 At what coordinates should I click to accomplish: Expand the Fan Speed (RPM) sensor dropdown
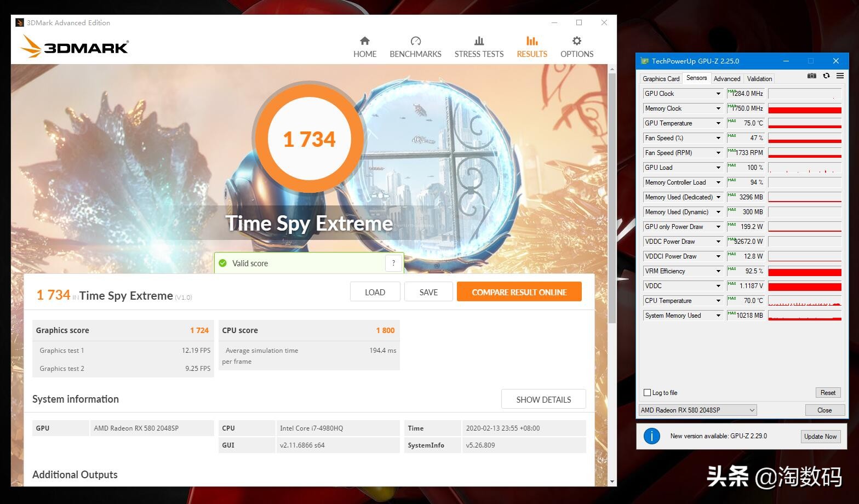point(718,153)
